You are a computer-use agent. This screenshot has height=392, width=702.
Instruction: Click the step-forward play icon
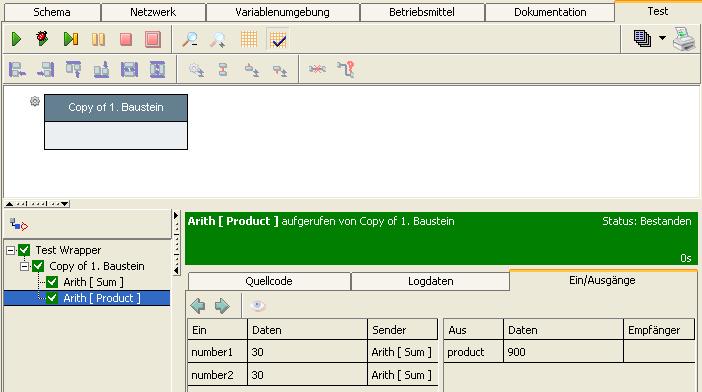[71, 39]
